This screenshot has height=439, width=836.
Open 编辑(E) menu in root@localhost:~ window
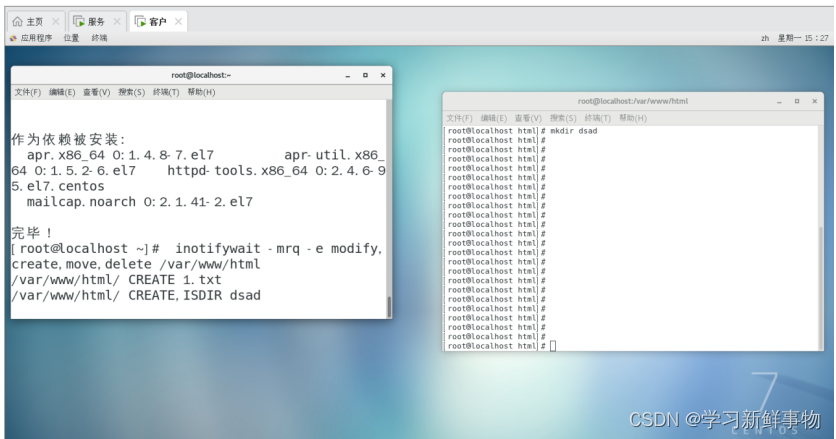[62, 92]
